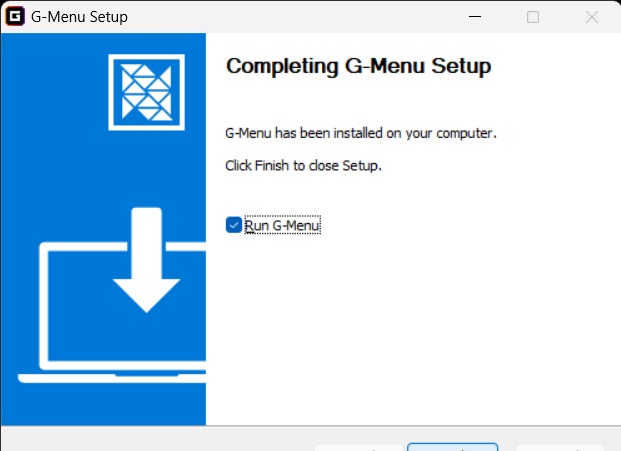Click the laptop outline illustration
Viewport: 621px width, 451px height.
pos(112,312)
